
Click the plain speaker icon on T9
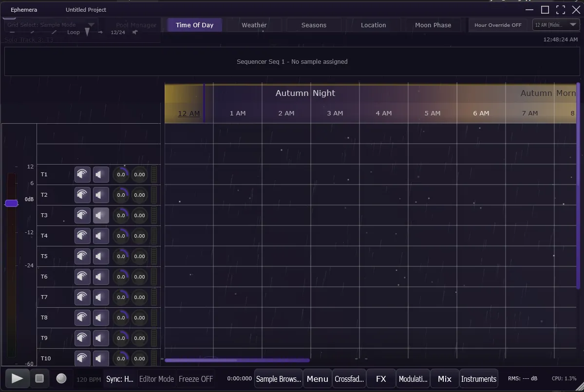101,338
